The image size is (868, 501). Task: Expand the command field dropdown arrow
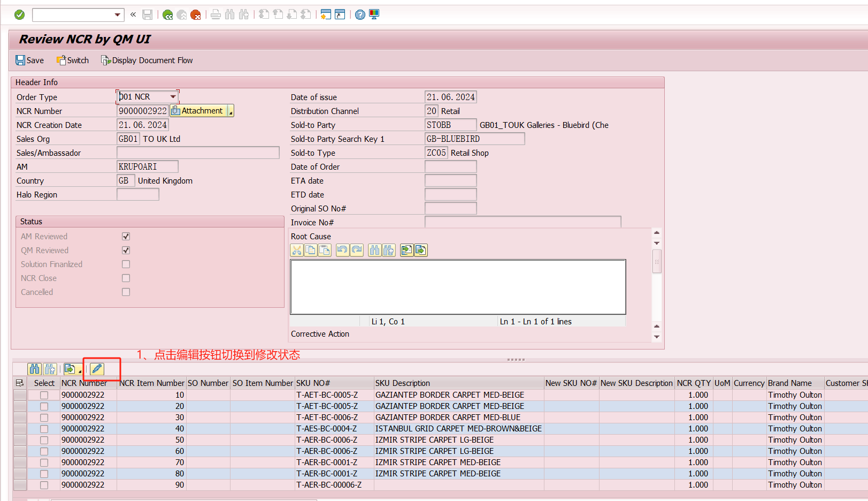(117, 15)
